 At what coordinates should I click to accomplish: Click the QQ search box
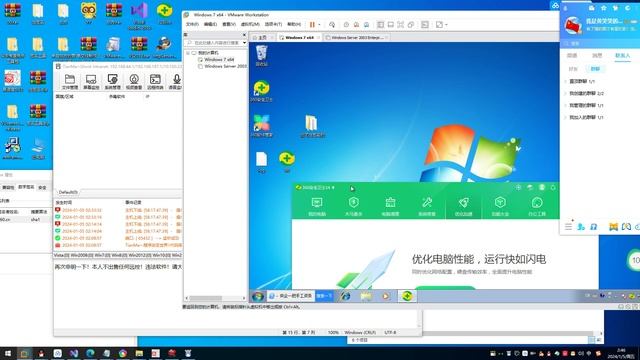600,43
